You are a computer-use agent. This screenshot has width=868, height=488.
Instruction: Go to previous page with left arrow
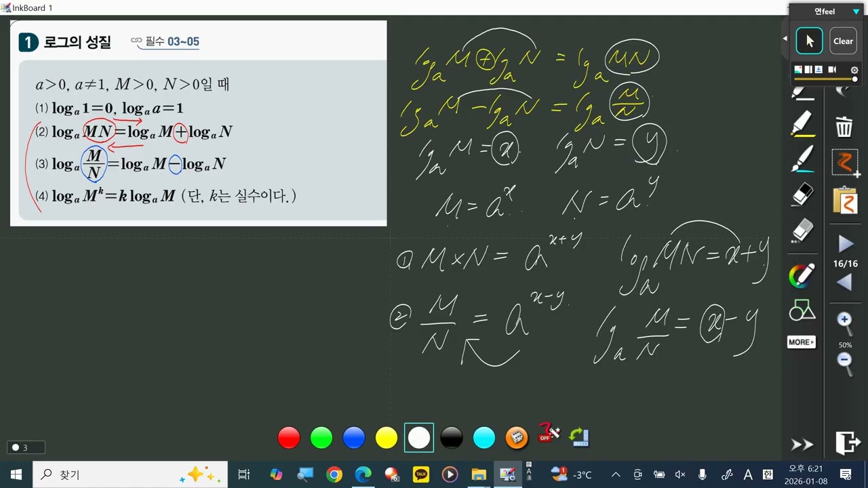(845, 283)
